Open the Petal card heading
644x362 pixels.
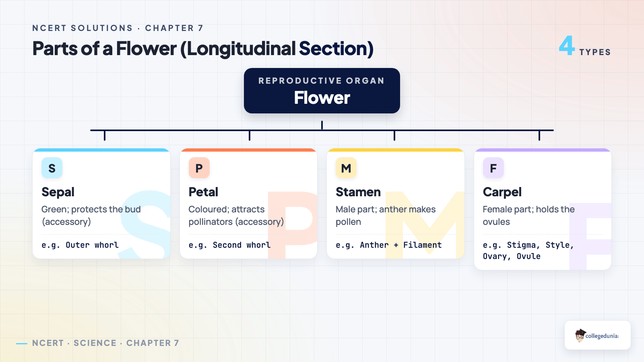203,192
